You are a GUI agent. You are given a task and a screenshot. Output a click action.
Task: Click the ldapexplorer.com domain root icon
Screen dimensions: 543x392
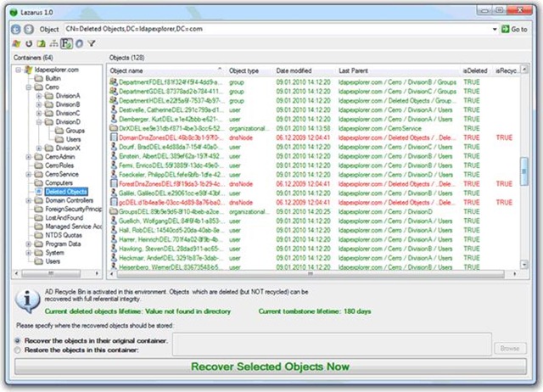[28, 70]
